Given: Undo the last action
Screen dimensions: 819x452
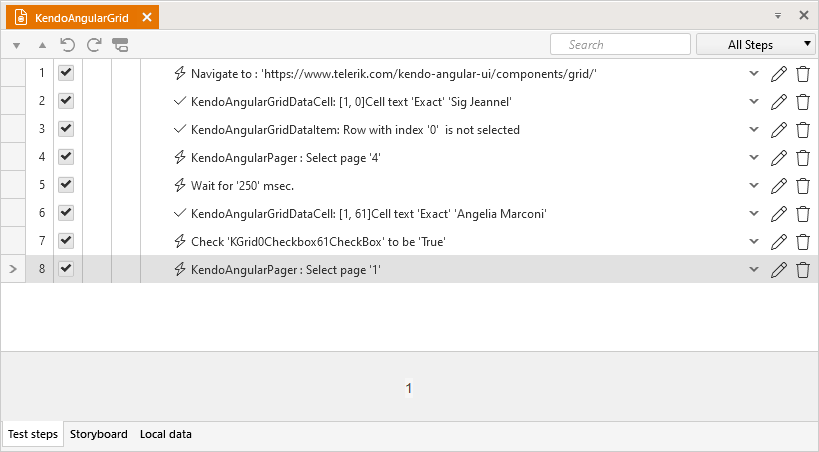Looking at the screenshot, I should (67, 45).
